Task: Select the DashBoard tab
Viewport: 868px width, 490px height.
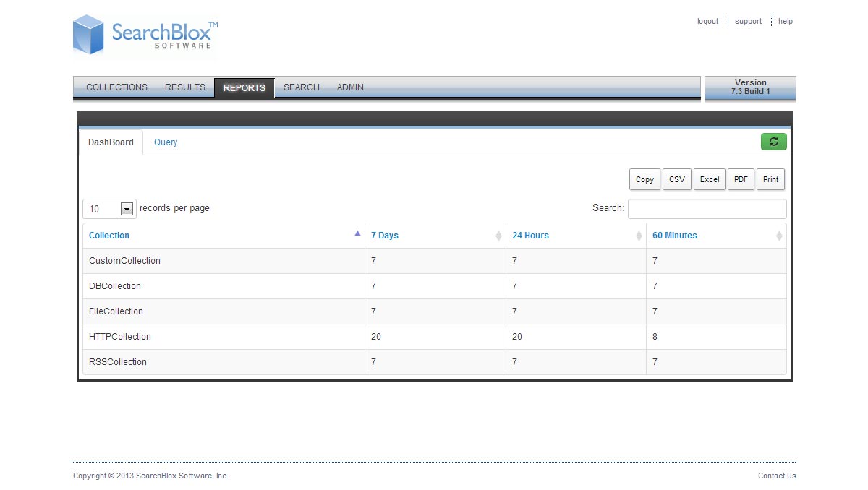Action: pyautogui.click(x=111, y=142)
